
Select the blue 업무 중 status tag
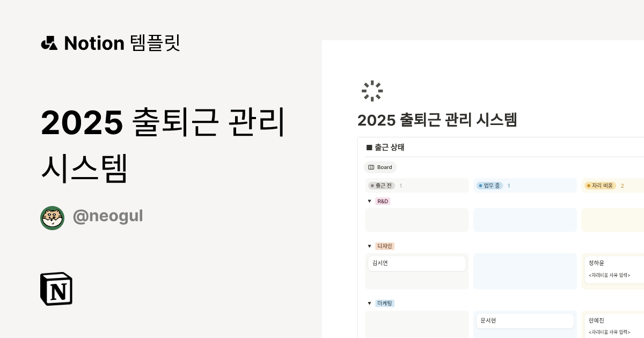(489, 186)
